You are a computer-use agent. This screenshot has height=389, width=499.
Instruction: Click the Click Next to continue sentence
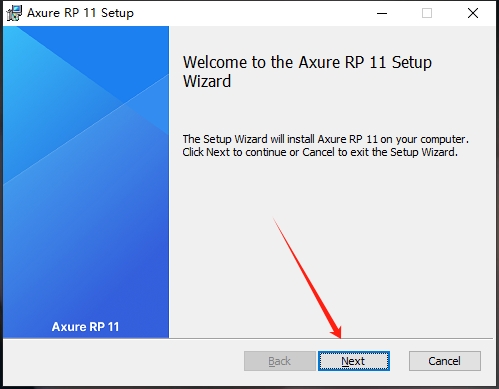pos(320,152)
